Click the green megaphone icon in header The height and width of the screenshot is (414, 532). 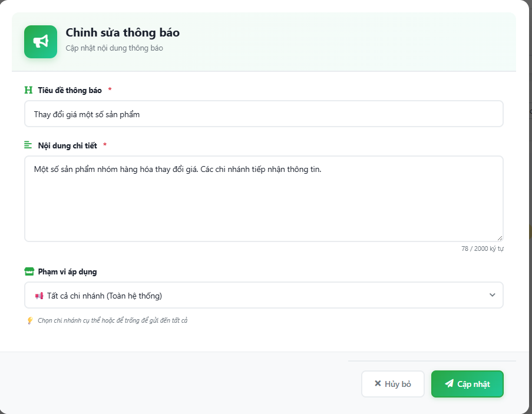pyautogui.click(x=41, y=42)
